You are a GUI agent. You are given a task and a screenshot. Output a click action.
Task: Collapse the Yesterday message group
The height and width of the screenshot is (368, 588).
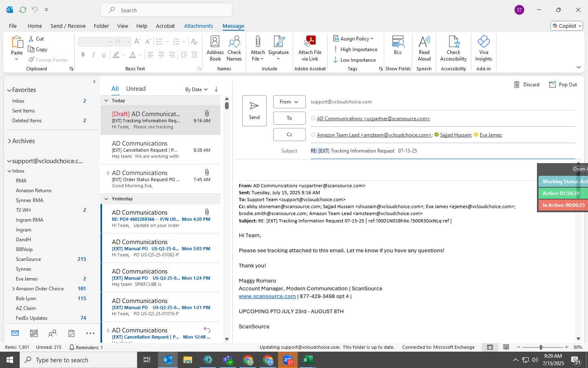[x=106, y=199]
